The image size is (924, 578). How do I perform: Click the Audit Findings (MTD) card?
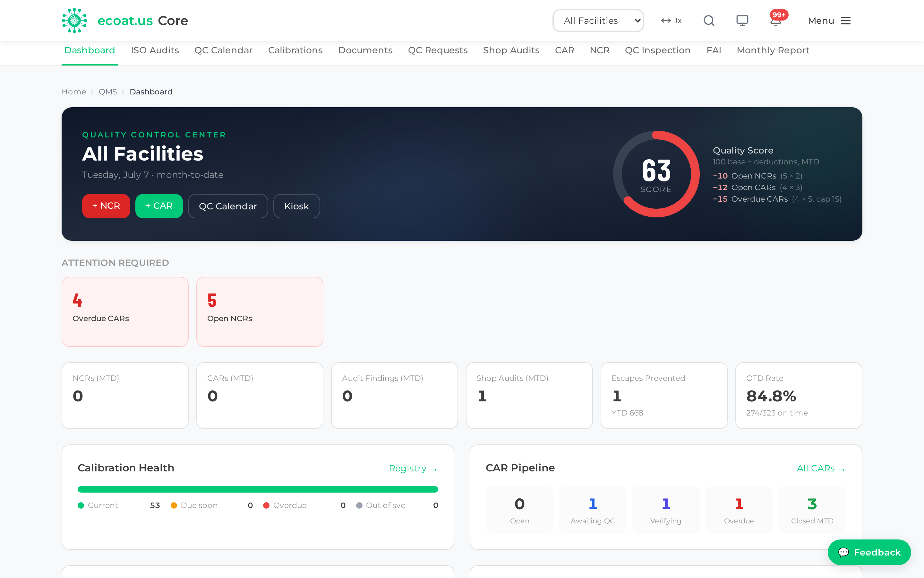pyautogui.click(x=395, y=396)
